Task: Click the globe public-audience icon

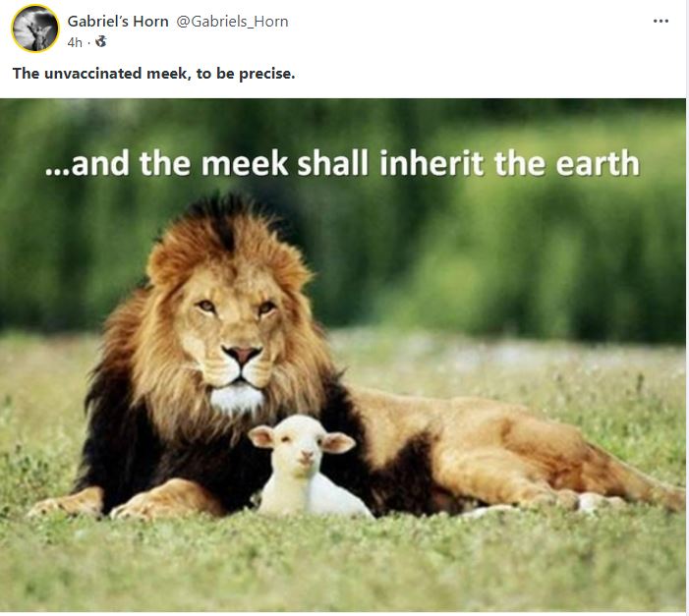Action: (101, 41)
